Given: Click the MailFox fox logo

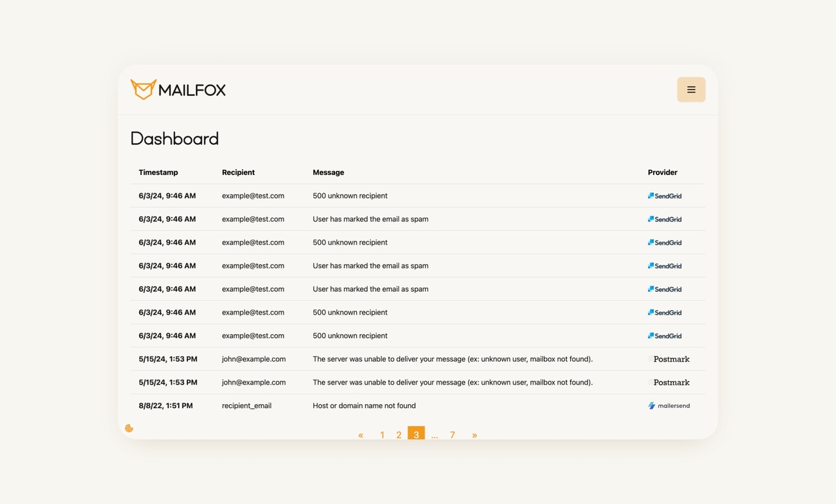Looking at the screenshot, I should (x=143, y=89).
